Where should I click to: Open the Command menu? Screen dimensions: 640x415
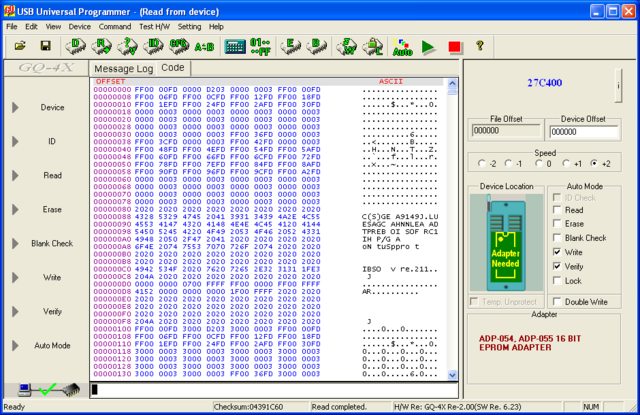coord(115,27)
